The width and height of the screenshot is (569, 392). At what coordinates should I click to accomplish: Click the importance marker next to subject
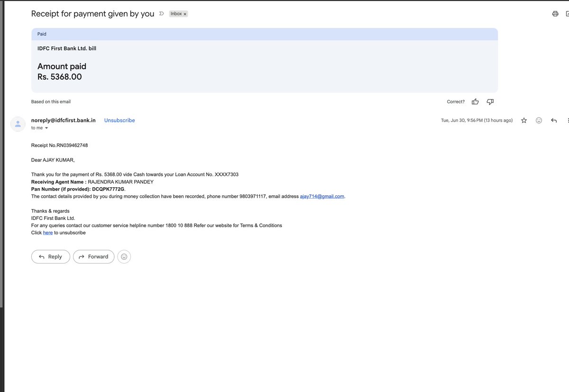point(161,14)
